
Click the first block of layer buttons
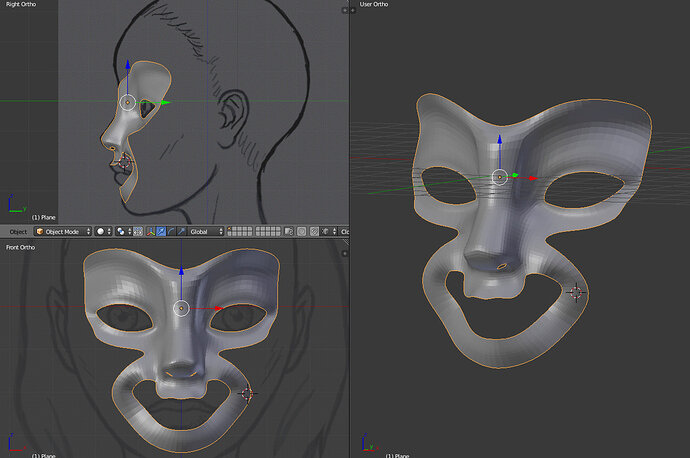(x=240, y=231)
